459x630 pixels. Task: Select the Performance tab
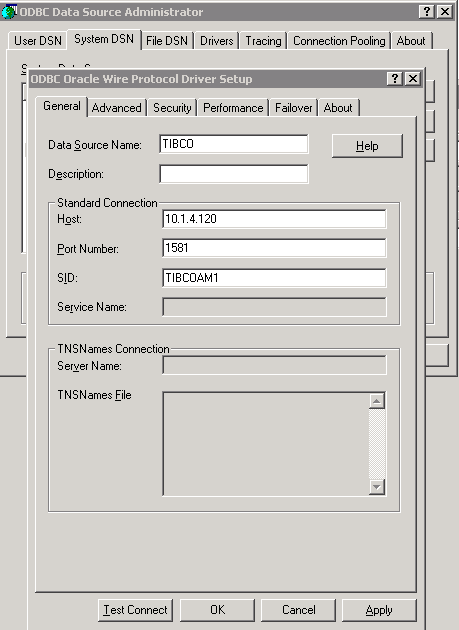[233, 108]
